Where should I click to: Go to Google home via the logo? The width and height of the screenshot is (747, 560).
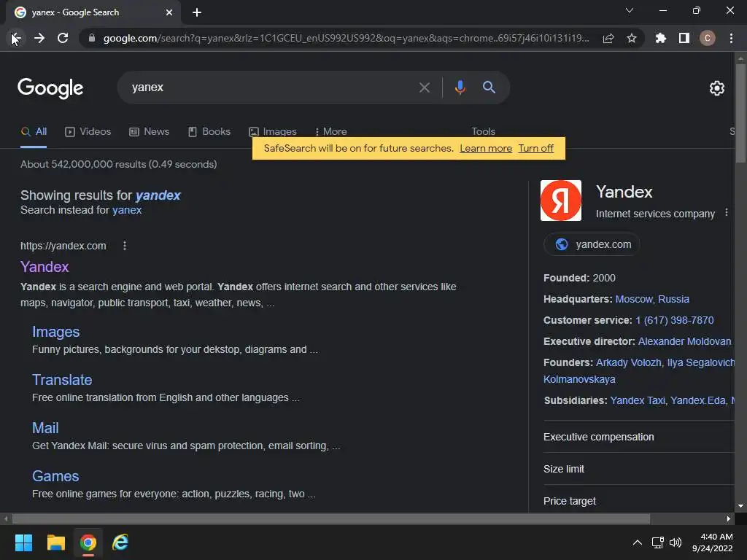50,88
